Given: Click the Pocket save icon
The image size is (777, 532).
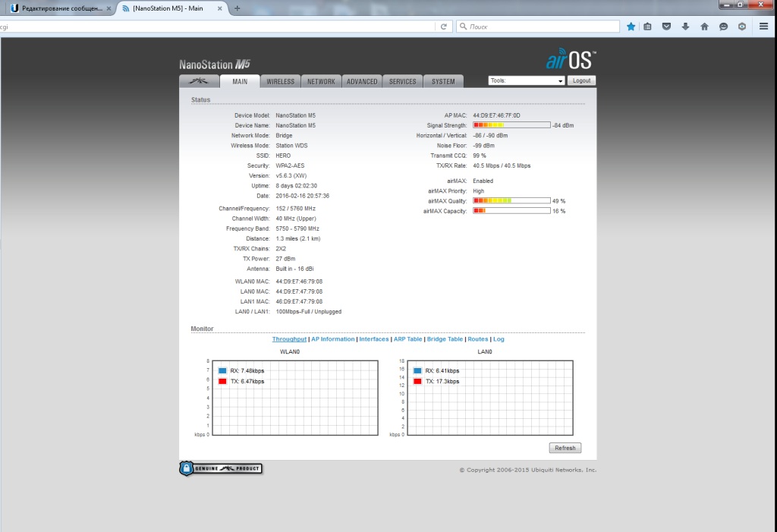Looking at the screenshot, I should (x=666, y=27).
